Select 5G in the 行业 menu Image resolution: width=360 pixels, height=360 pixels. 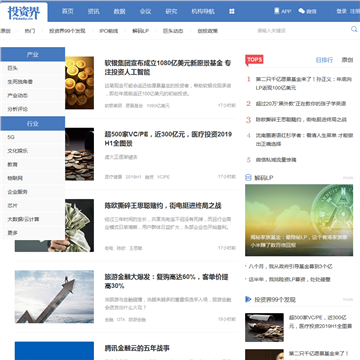[33, 137]
